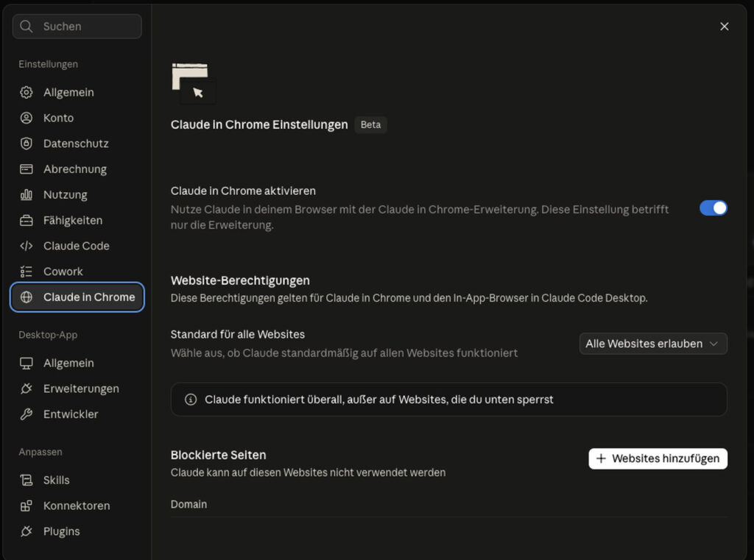Screen dimensions: 754x560
Task: Open Claude Code settings
Action: tap(77, 246)
